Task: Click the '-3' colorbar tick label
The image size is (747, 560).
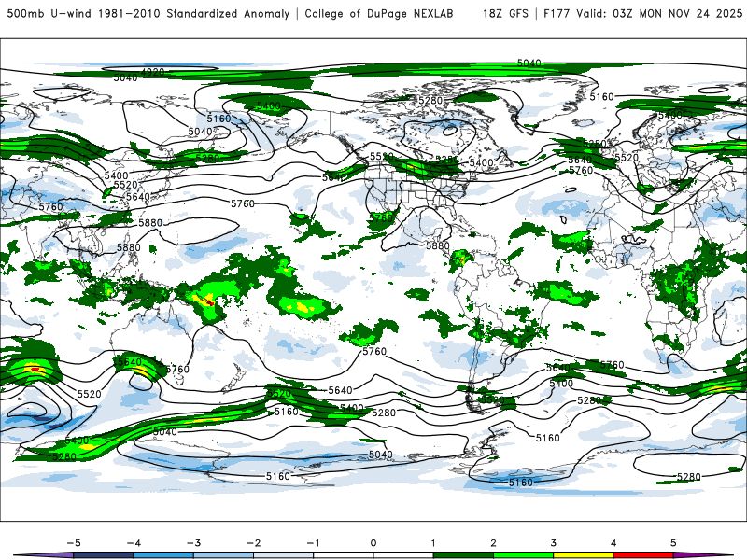Action: point(193,543)
